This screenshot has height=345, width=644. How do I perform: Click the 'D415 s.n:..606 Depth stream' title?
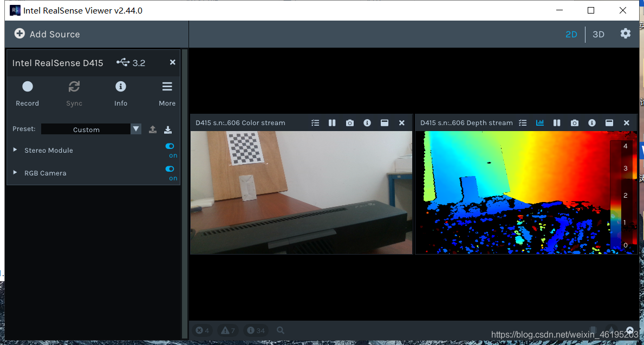[x=466, y=123]
